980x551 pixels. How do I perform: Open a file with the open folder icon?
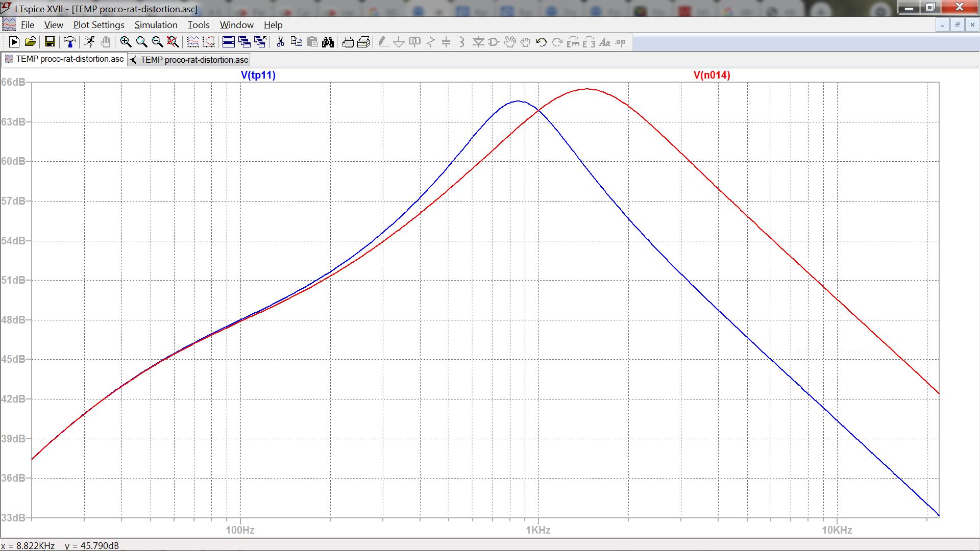[30, 42]
